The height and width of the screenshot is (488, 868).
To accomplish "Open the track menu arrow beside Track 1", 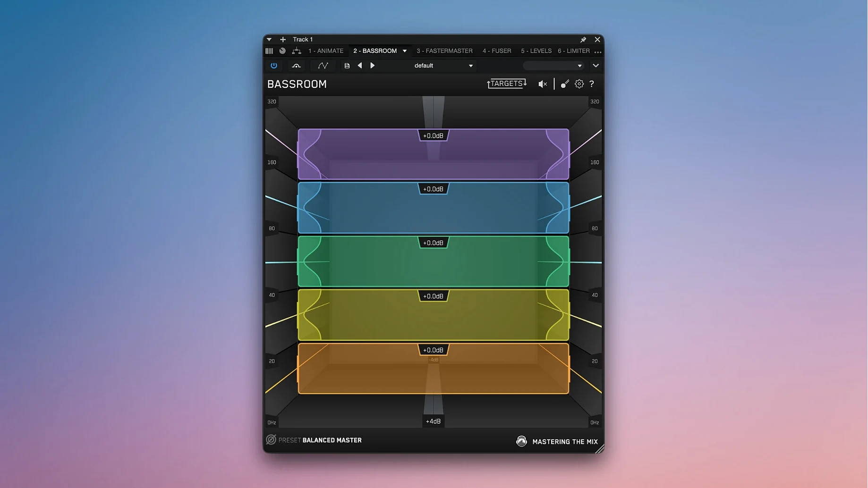I will 269,40.
